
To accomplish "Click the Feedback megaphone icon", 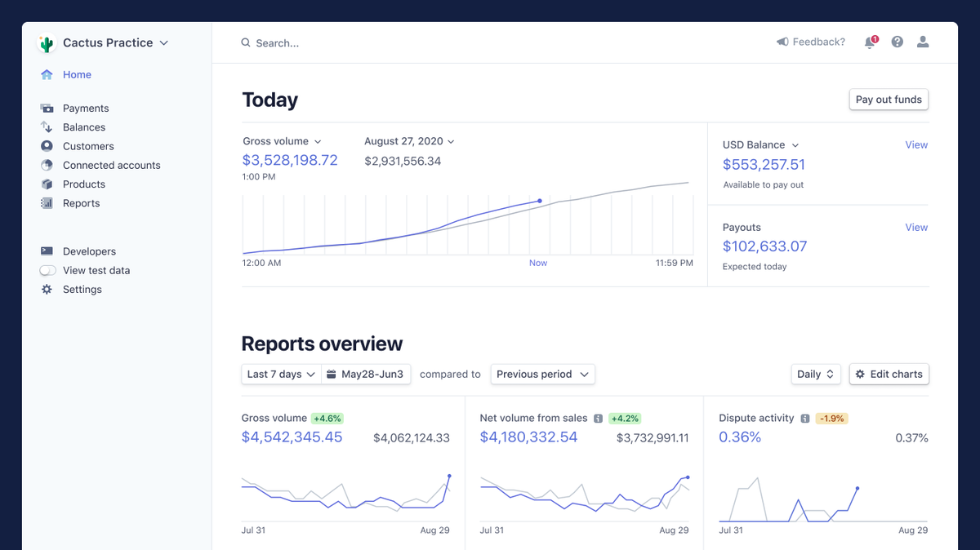I will pyautogui.click(x=782, y=42).
